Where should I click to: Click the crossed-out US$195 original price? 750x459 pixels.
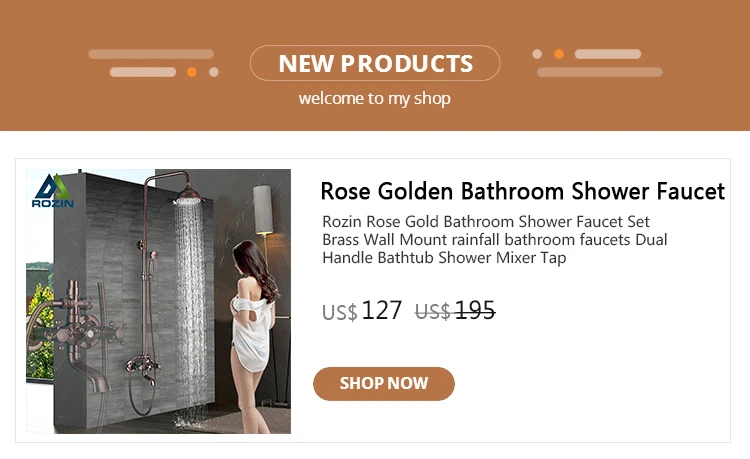[455, 311]
